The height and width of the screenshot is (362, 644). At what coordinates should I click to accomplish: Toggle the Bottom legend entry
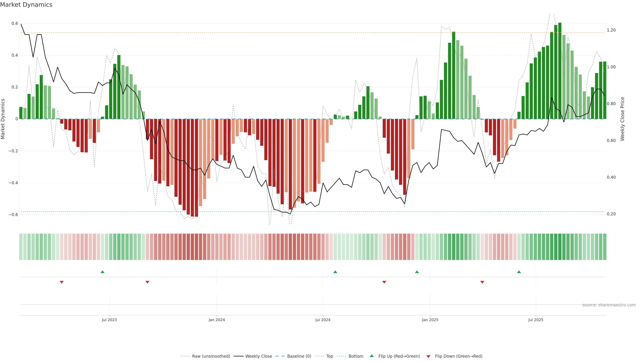(x=356, y=356)
